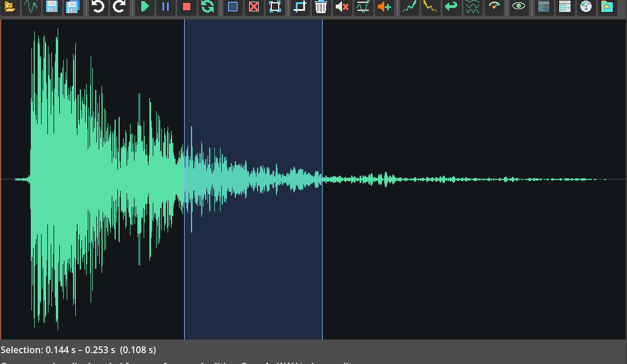This screenshot has height=364, width=627.
Task: Click the waveform edit pencil icon
Action: (31, 6)
